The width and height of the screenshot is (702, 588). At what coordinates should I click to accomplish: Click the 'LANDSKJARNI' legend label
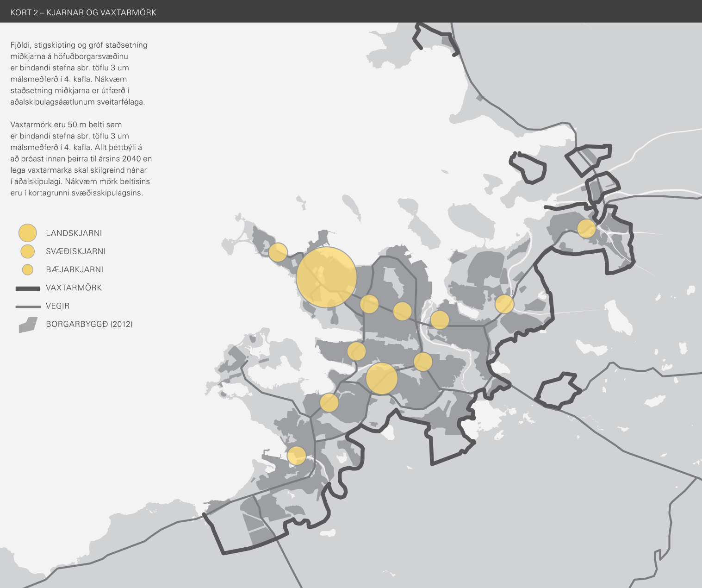74,233
